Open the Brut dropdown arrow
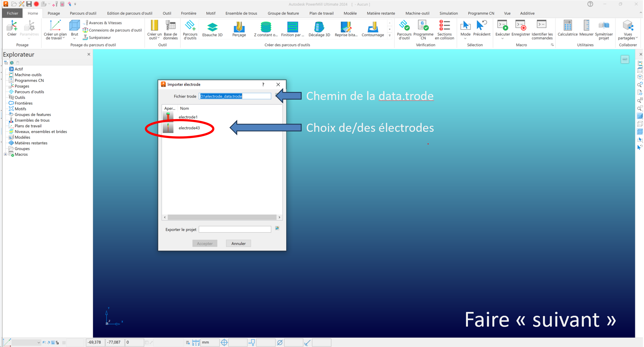Image resolution: width=644 pixels, height=347 pixels. coord(74,39)
